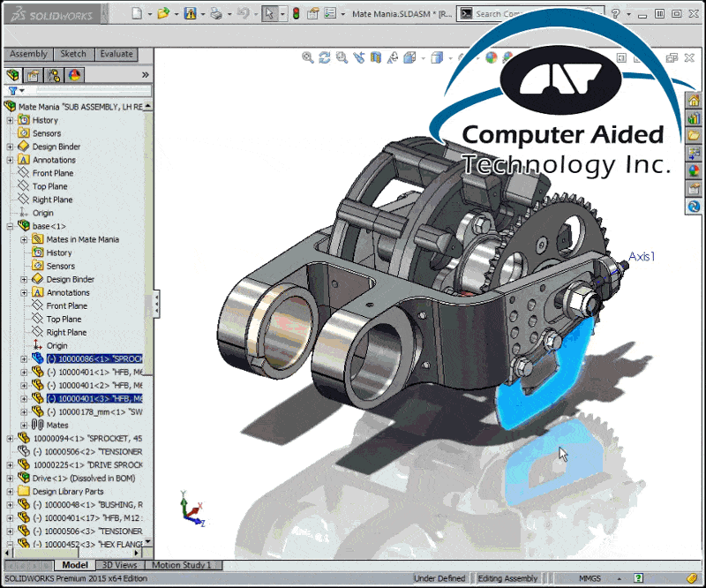Open the Appearances task pane sphere icon
The image size is (706, 588).
pos(694,170)
